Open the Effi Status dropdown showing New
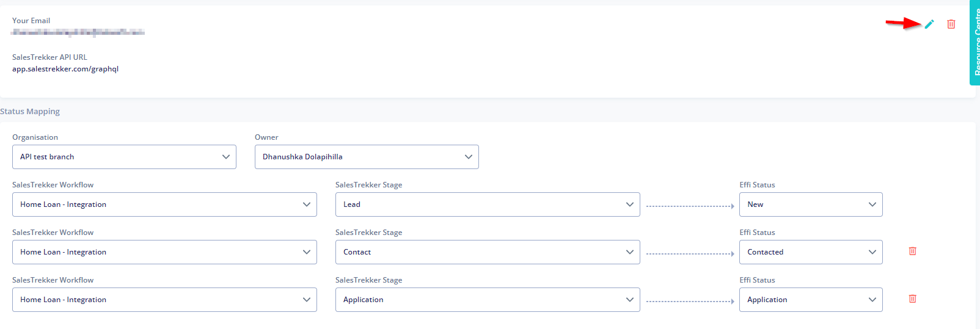This screenshot has height=329, width=980. 811,204
